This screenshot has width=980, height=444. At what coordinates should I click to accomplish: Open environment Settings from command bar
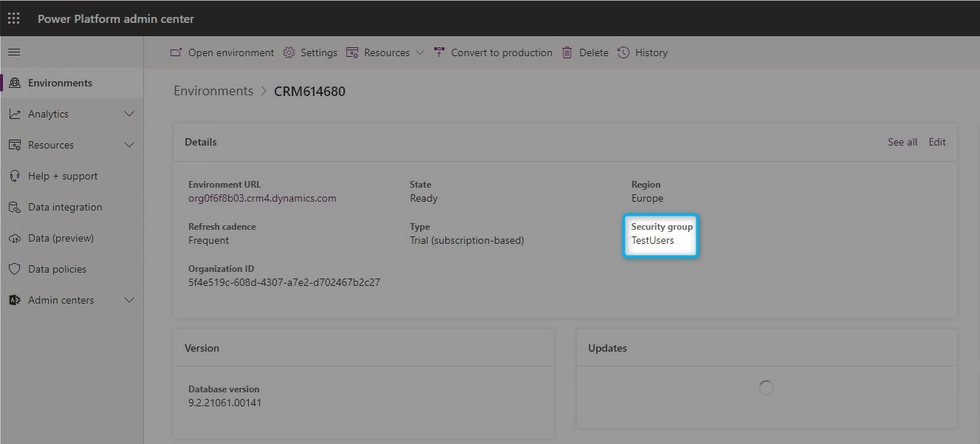coord(310,52)
